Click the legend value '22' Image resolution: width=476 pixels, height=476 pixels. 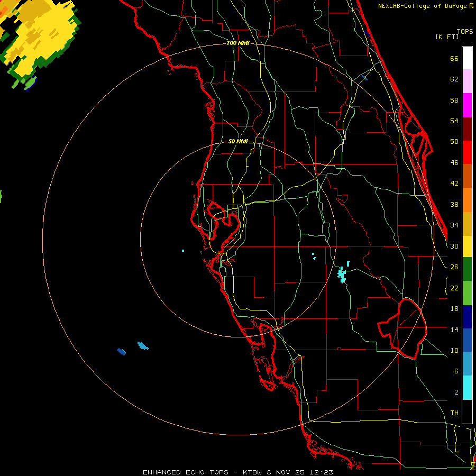point(454,288)
